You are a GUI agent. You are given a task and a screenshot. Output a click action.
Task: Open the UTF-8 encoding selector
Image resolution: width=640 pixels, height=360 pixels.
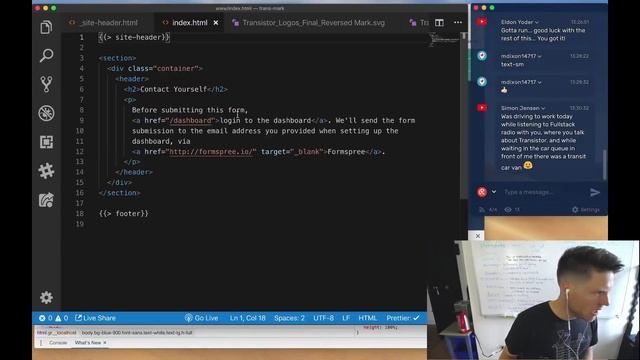pos(323,318)
